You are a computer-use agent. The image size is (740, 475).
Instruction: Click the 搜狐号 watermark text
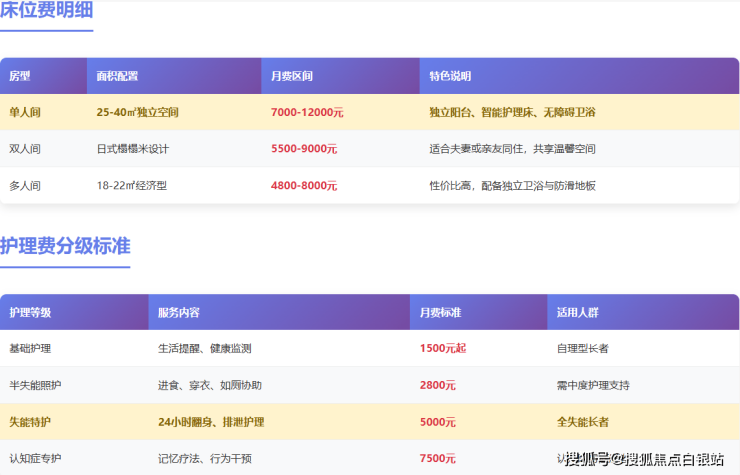coord(587,459)
